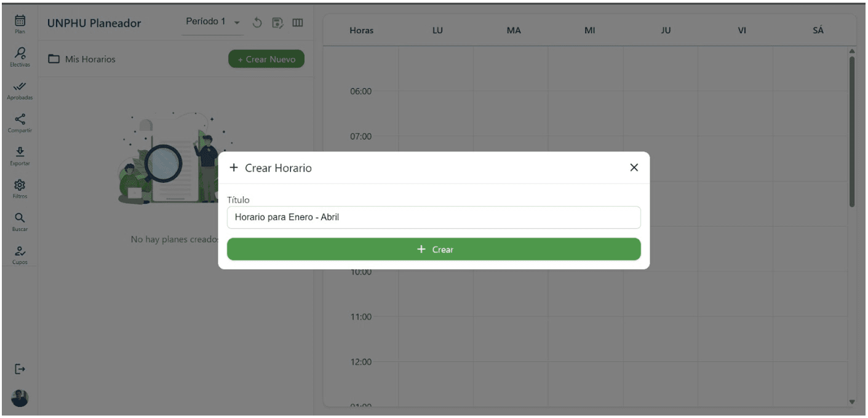The image size is (868, 418).
Task: Click the undo/reset arrow icon beside Período
Action: pyautogui.click(x=258, y=23)
